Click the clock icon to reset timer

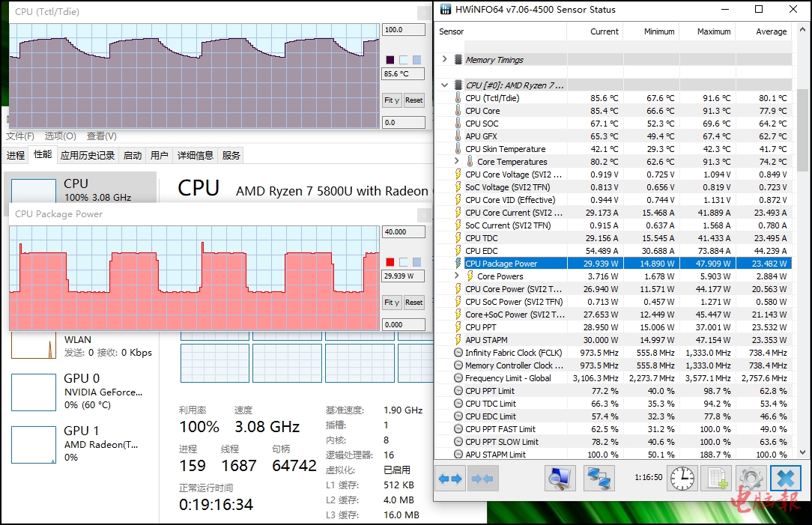682,479
